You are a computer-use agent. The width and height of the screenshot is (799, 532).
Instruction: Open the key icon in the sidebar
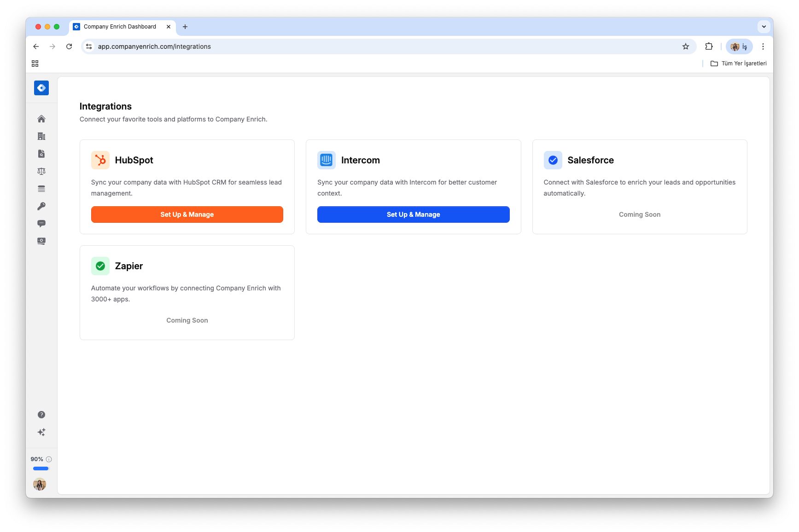[x=41, y=206]
